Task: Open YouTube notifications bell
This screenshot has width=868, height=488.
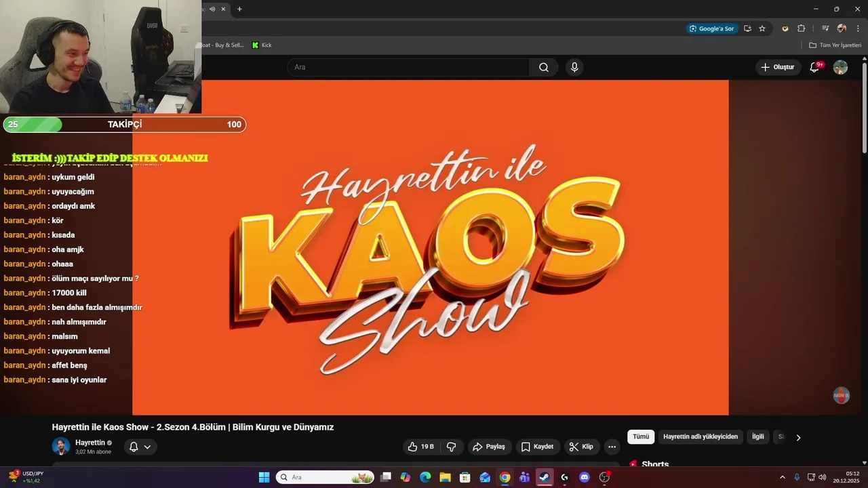Action: click(814, 67)
